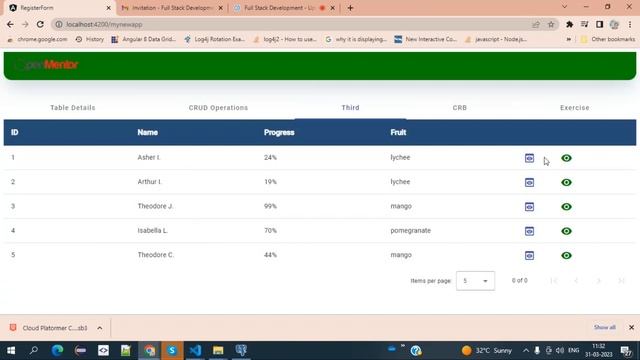Open the Other bookmarks folder
The image size is (640, 360).
click(608, 39)
